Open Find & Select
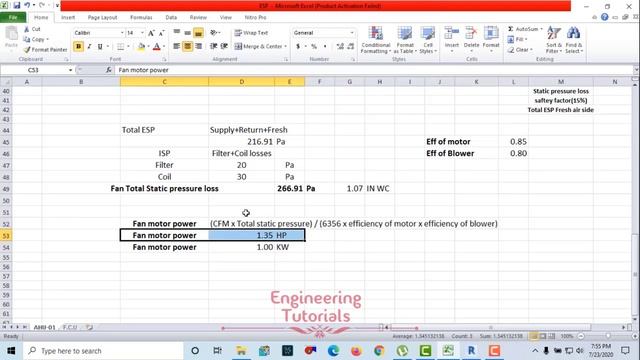This screenshot has height=360, width=640. [x=574, y=40]
